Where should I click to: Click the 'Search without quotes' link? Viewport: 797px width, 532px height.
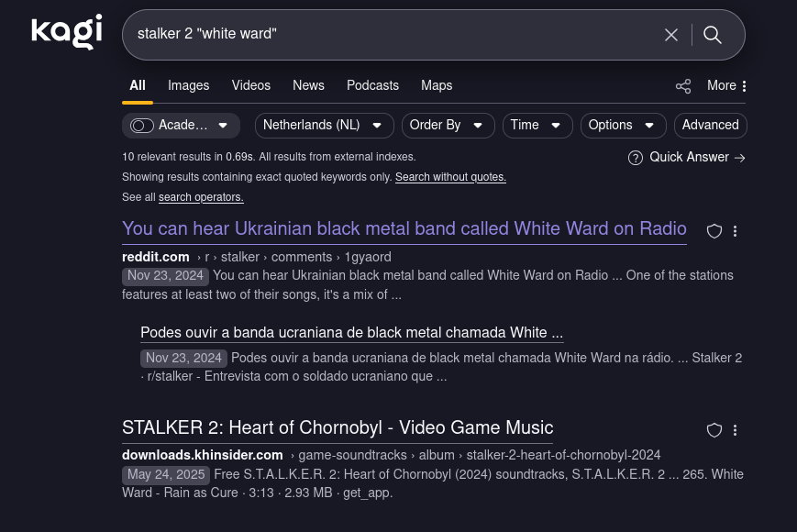pos(450,177)
